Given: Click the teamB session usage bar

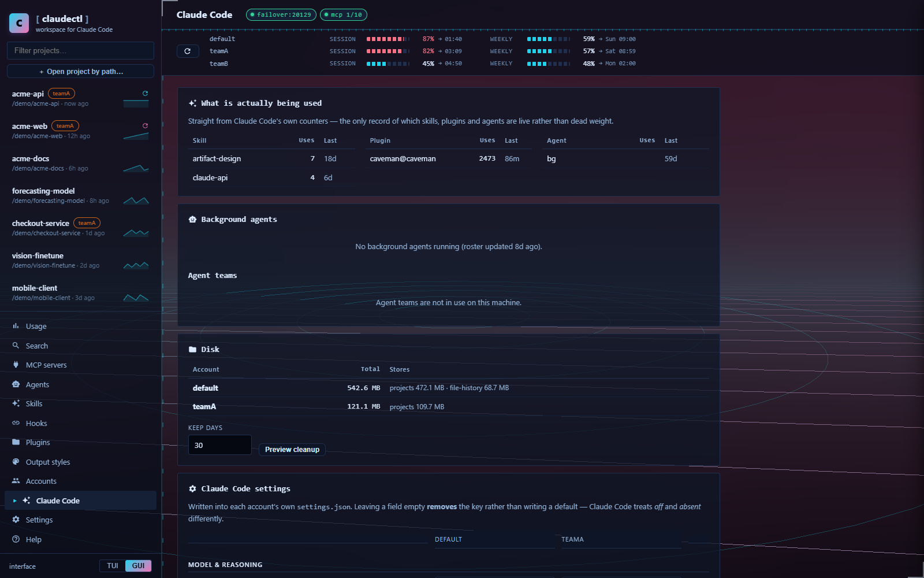Looking at the screenshot, I should pyautogui.click(x=388, y=64).
